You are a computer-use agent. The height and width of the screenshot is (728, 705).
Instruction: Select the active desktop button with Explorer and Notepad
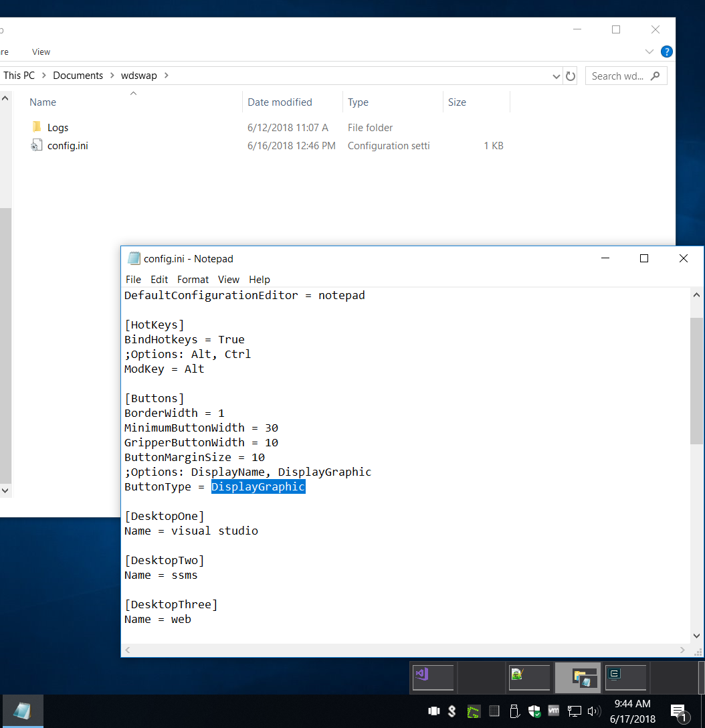tap(578, 678)
